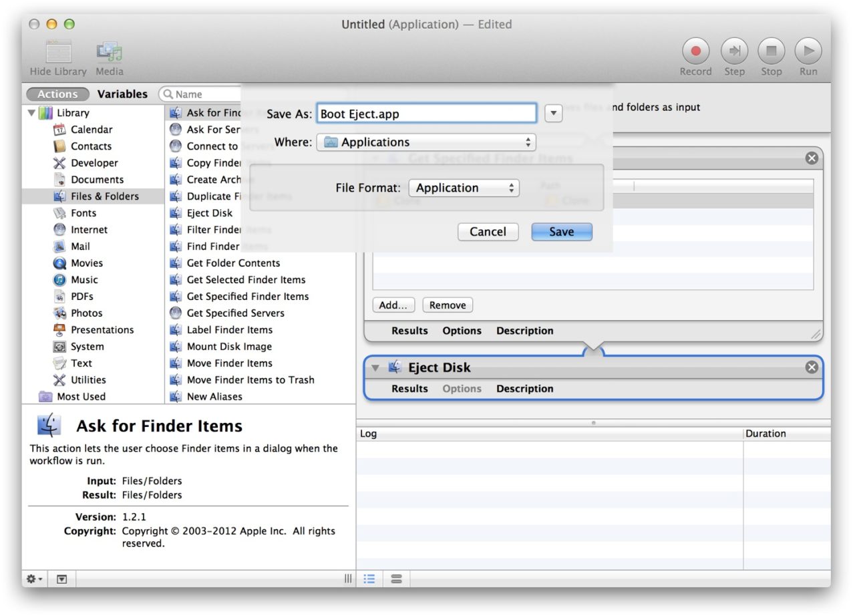Click the Name search field
Screen dimensions: 855x616
(x=200, y=94)
